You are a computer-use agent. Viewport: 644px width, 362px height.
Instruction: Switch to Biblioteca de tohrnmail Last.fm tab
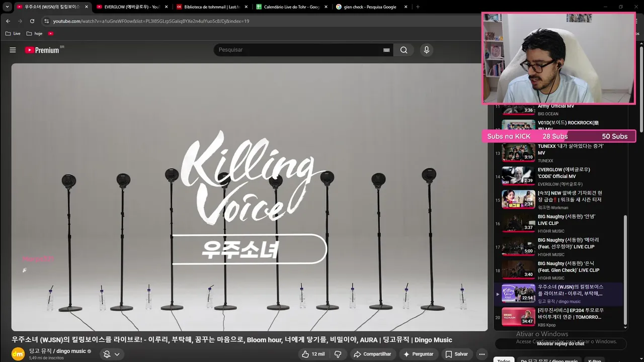coord(211,7)
